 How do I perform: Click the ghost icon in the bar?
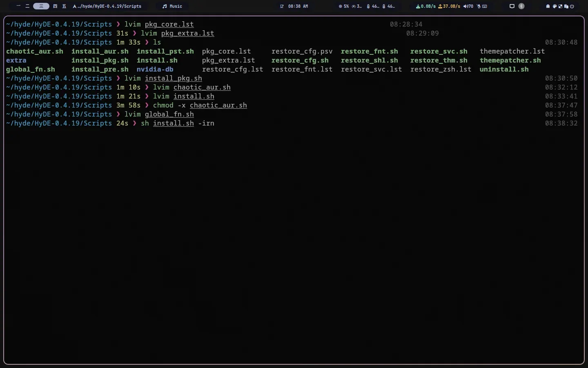click(548, 6)
